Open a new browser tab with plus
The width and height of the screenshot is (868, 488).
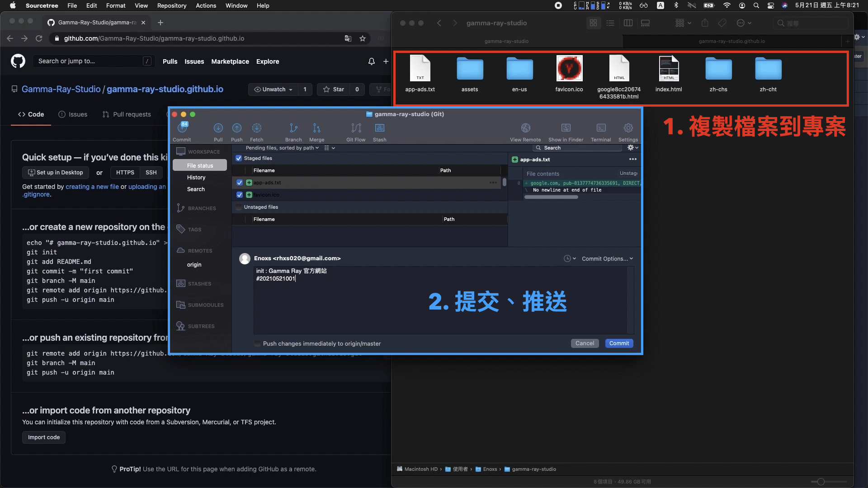(160, 22)
